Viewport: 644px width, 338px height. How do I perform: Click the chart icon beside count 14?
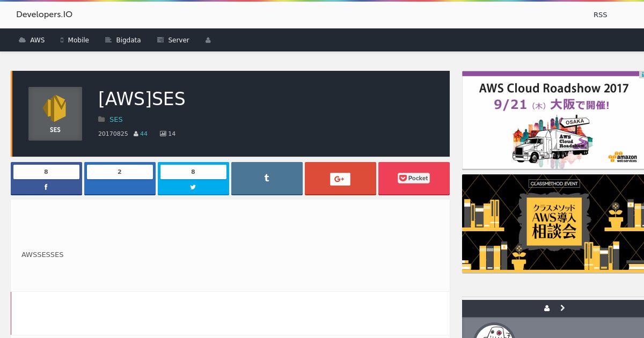[x=163, y=134]
